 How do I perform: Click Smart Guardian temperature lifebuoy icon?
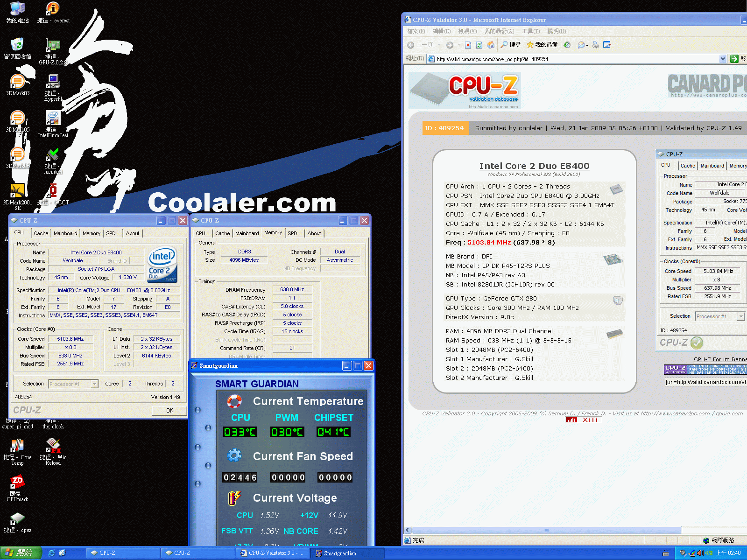click(x=234, y=401)
